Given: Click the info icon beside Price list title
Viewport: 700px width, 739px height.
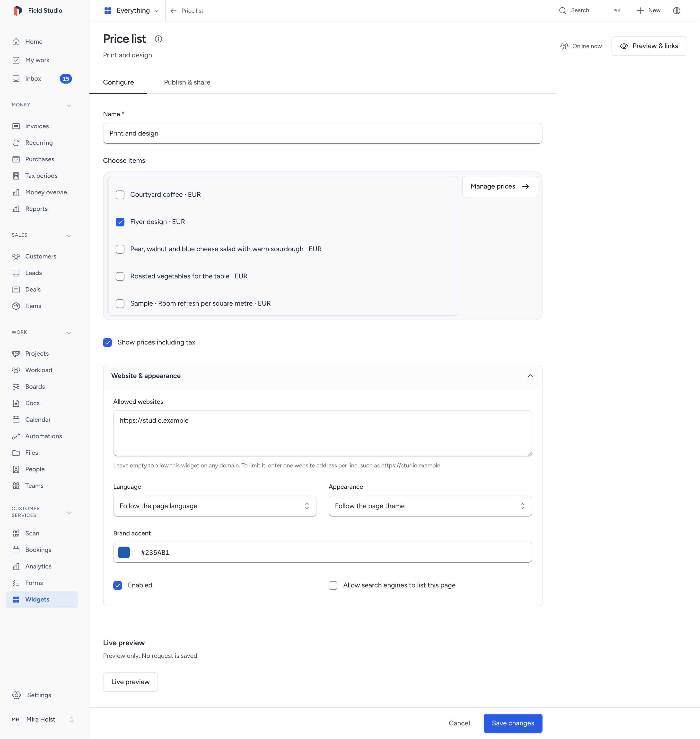Looking at the screenshot, I should pyautogui.click(x=158, y=39).
